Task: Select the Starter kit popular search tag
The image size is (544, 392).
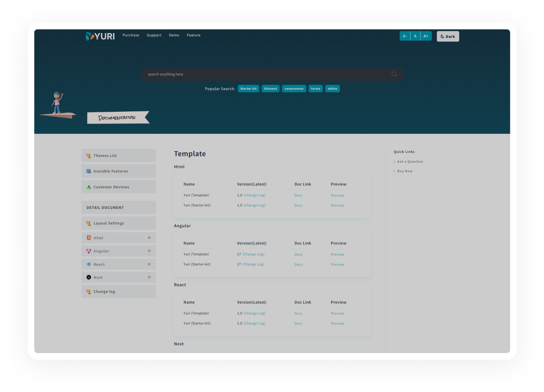Action: (248, 89)
